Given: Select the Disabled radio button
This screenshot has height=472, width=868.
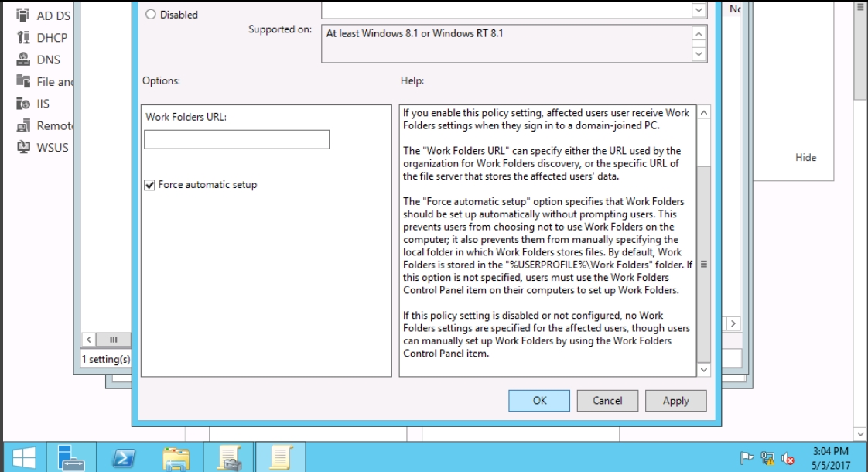Looking at the screenshot, I should (x=149, y=15).
